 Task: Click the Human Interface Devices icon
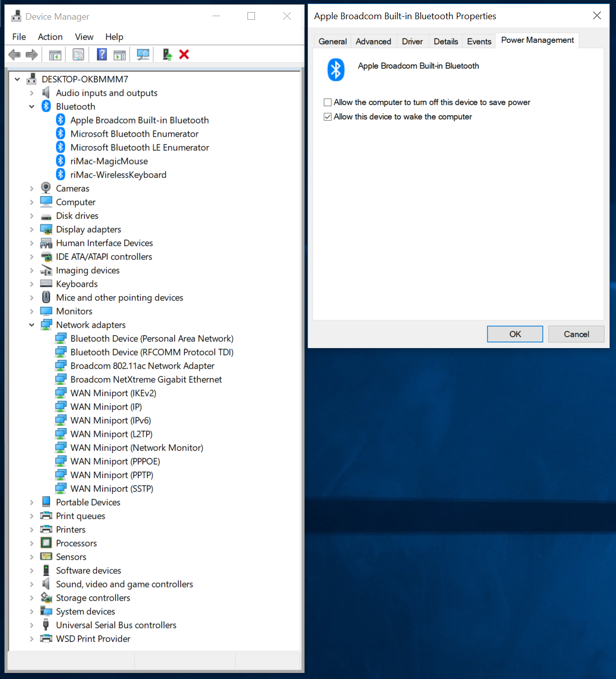click(46, 243)
